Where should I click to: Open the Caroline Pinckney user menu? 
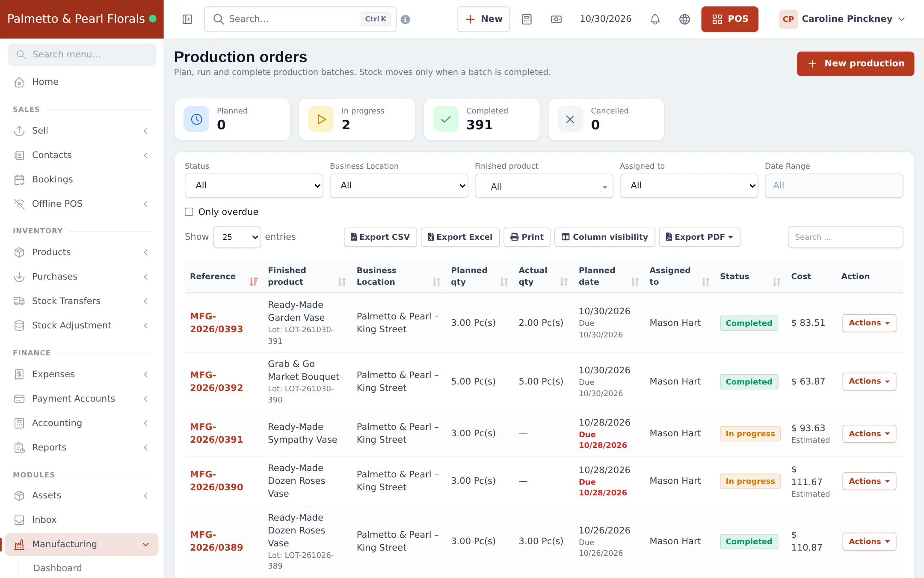tap(841, 19)
